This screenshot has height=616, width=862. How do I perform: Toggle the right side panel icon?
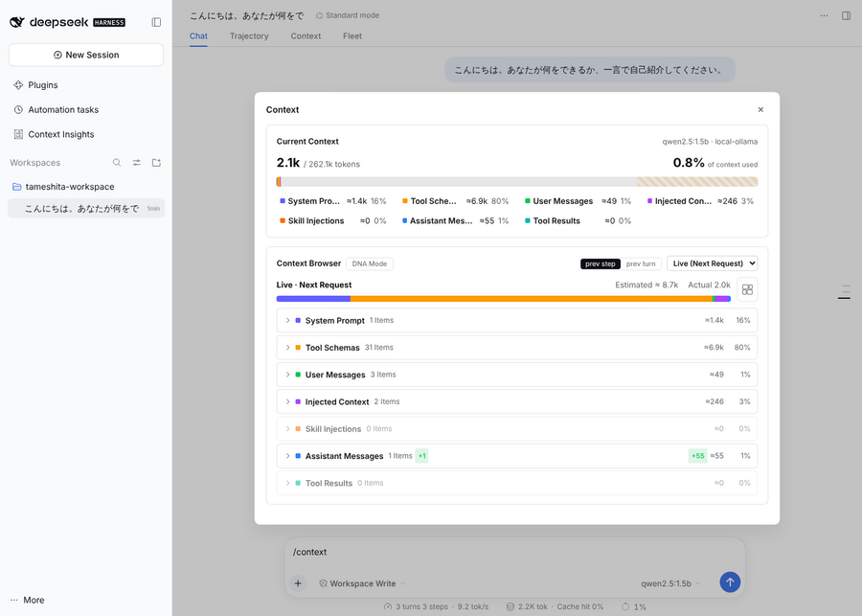click(846, 15)
